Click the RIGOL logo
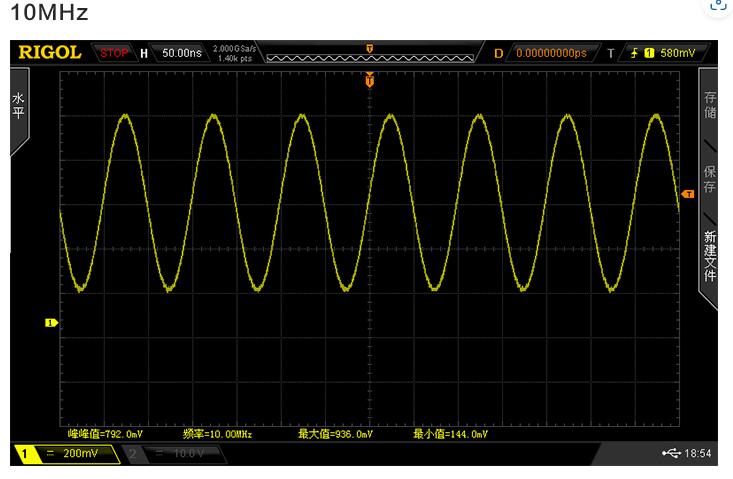This screenshot has height=479, width=733. (49, 53)
